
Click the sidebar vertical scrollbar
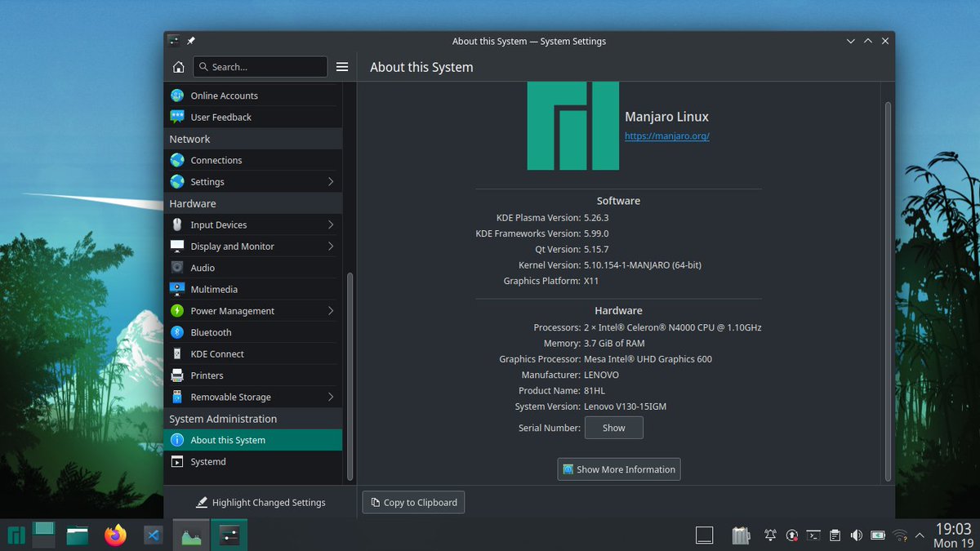tap(350, 375)
